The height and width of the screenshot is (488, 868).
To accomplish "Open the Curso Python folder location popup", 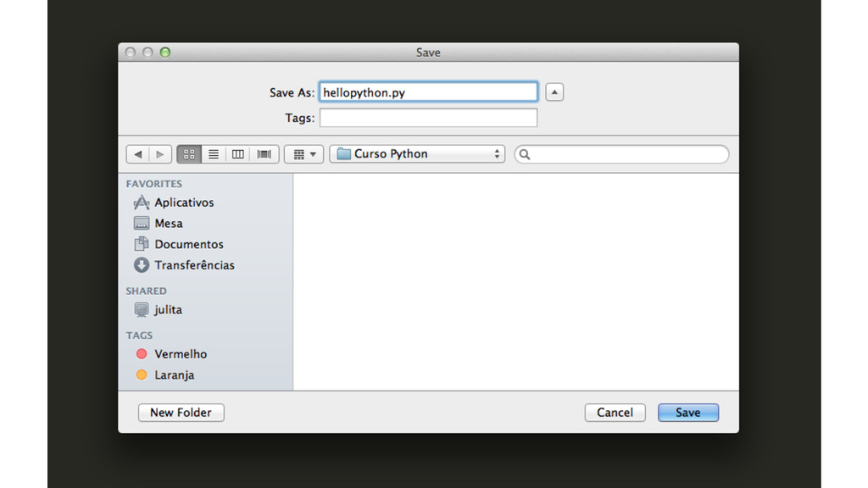I will tap(417, 154).
